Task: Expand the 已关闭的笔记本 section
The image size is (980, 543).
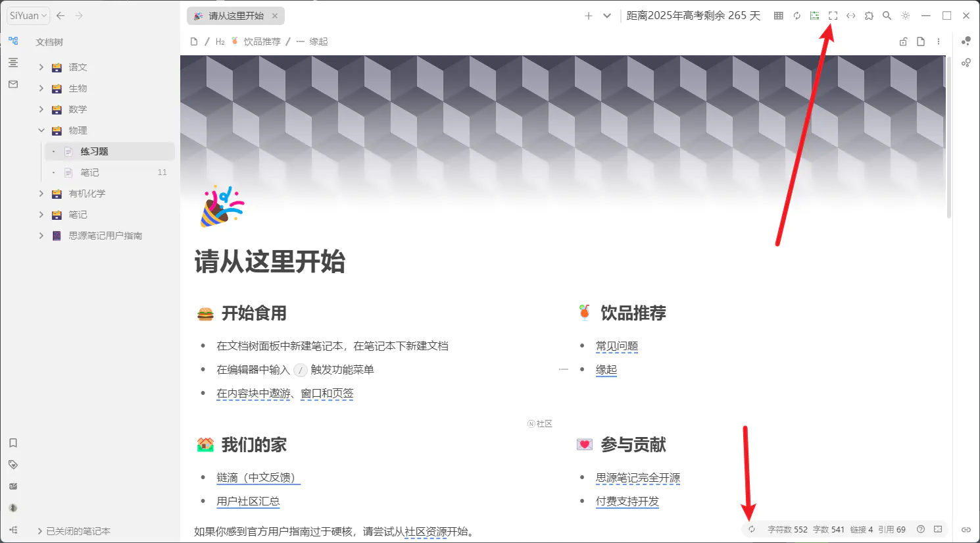Action: [x=40, y=531]
